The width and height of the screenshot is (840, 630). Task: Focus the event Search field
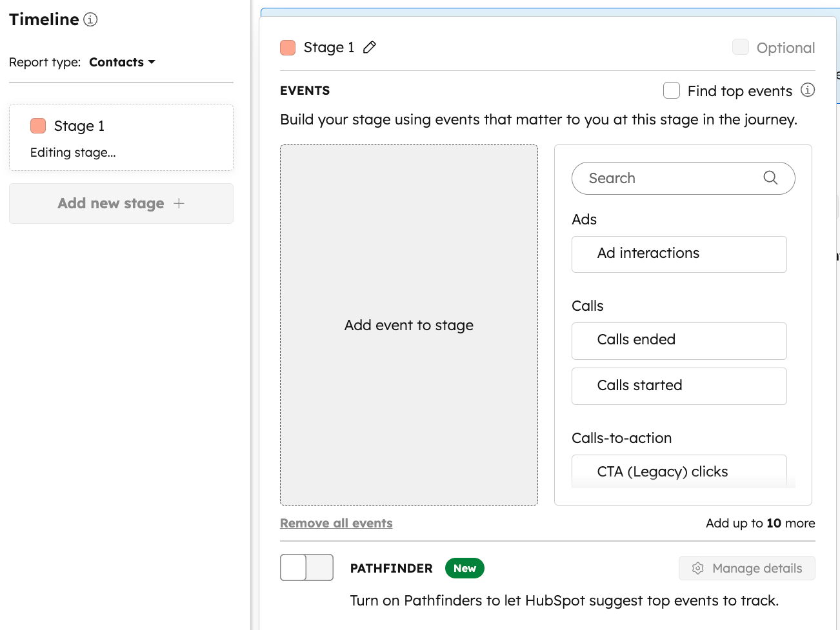(x=683, y=178)
